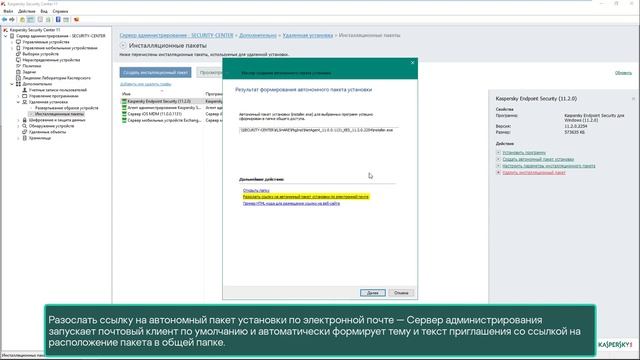Image resolution: width=640 pixels, height=360 pixels.
Task: Select the Управляемые устройства monitor icon
Action: point(18,42)
